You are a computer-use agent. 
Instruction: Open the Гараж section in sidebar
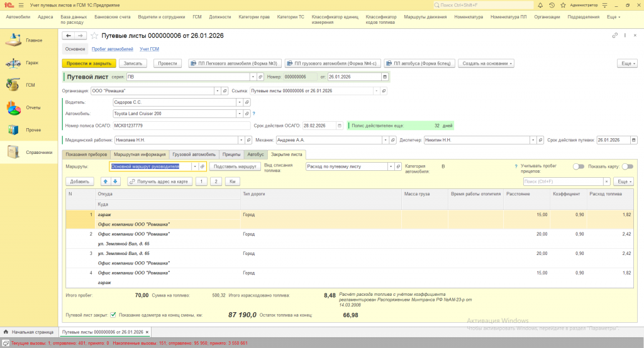tap(31, 63)
